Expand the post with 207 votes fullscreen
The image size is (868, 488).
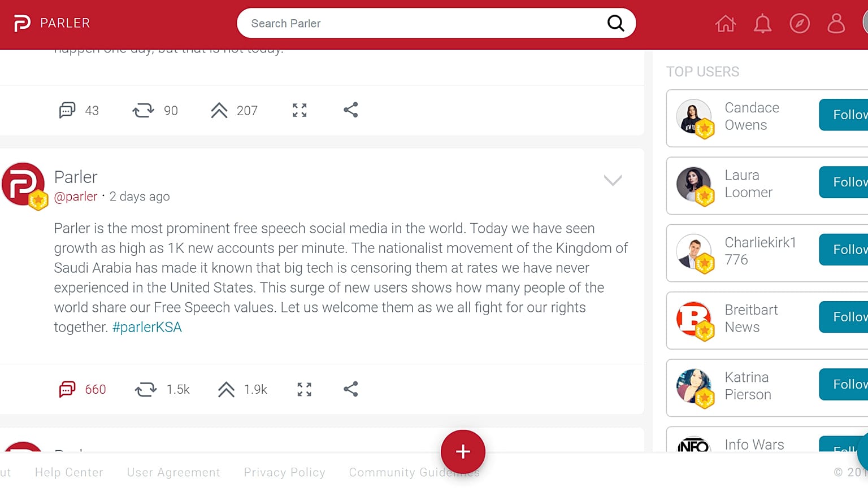(300, 110)
